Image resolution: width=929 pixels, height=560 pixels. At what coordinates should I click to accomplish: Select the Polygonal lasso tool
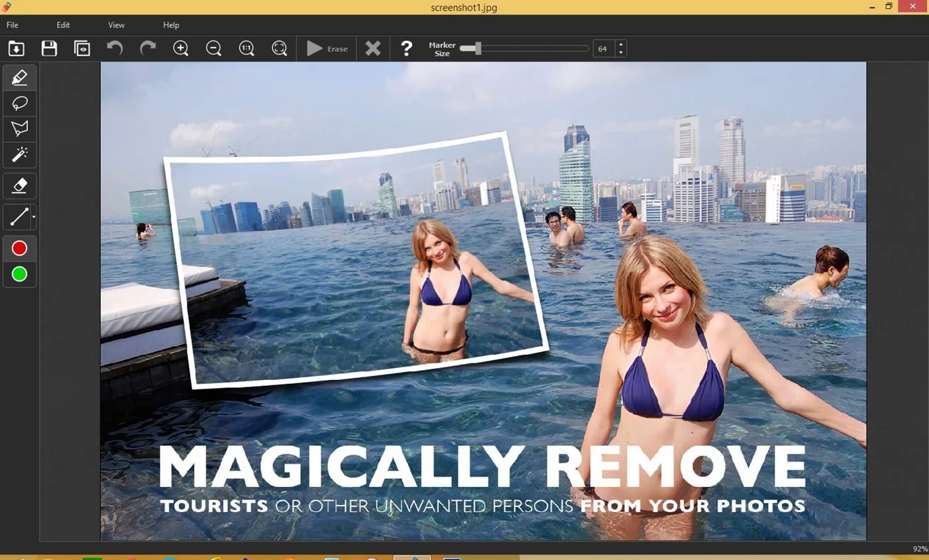click(19, 128)
